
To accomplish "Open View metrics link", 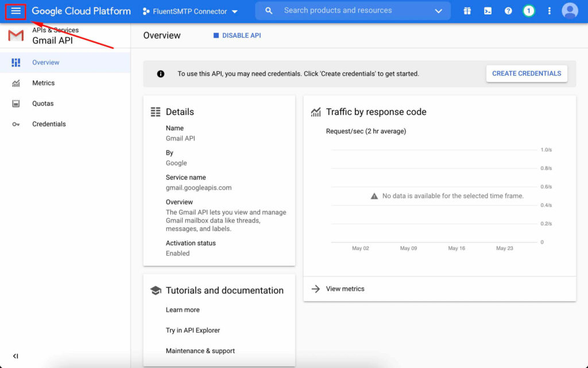I will pos(345,289).
